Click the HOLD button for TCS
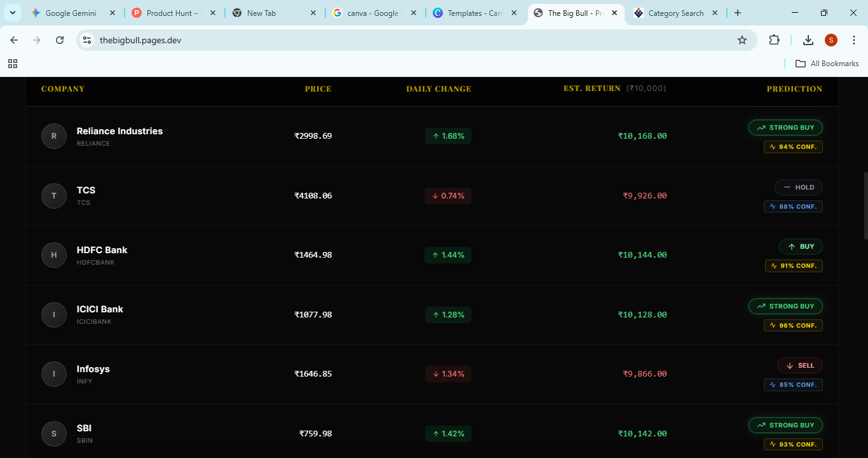The width and height of the screenshot is (868, 458). click(x=799, y=187)
